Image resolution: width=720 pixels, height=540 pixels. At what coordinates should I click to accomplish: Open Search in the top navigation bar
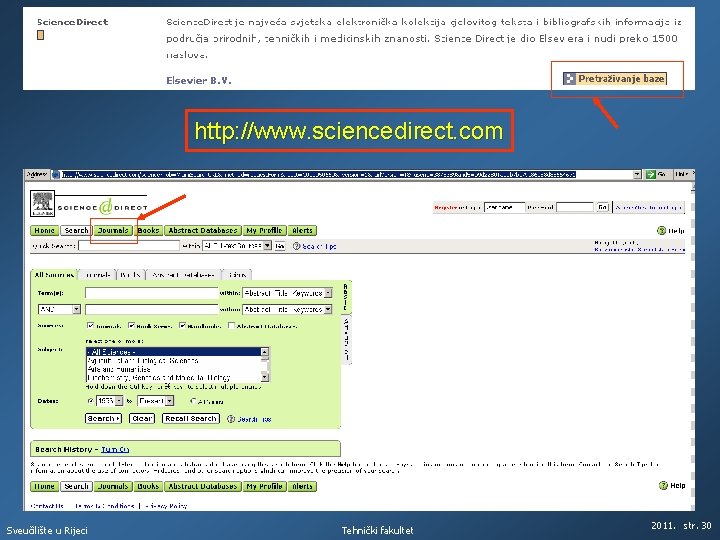point(76,231)
